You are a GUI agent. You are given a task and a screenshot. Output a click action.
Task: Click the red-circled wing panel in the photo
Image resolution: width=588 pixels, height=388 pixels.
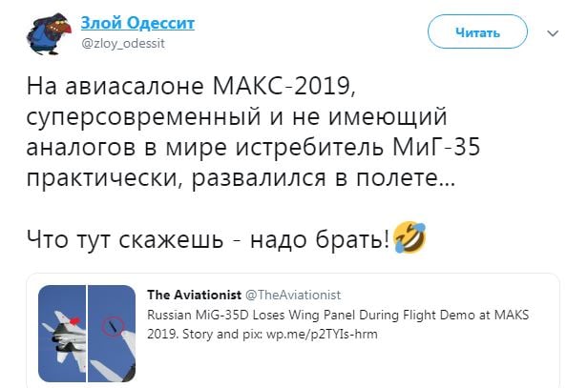pyautogui.click(x=113, y=327)
